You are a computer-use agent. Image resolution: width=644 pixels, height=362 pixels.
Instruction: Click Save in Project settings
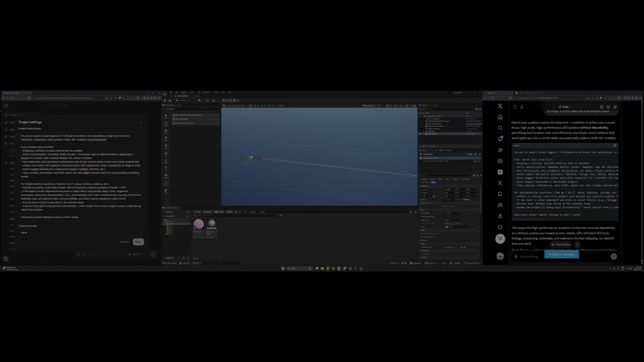(138, 242)
